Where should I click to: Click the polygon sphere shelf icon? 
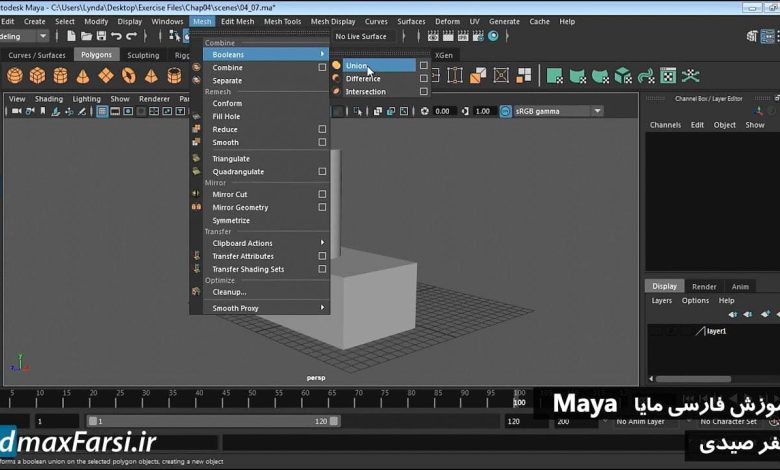(14, 75)
